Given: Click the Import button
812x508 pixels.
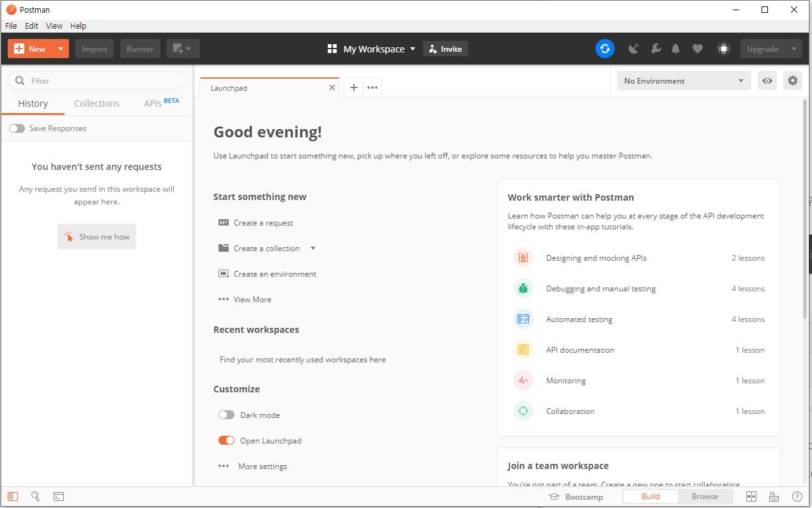Looking at the screenshot, I should [95, 49].
